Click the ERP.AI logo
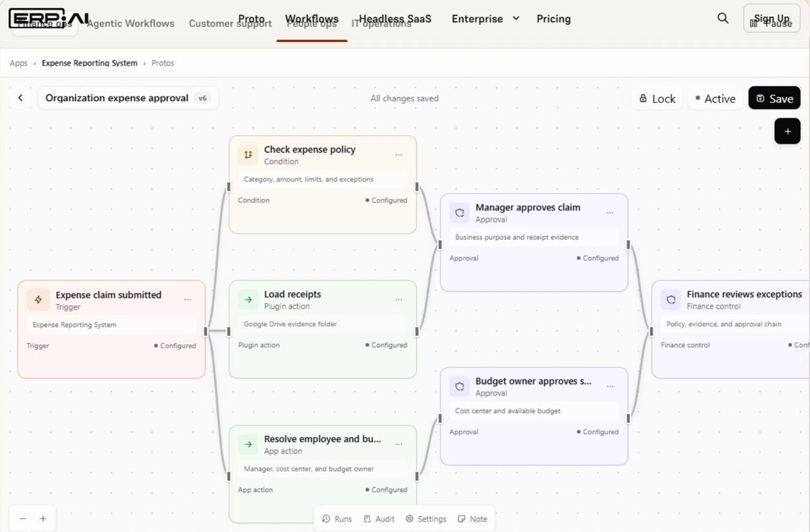 [x=49, y=18]
